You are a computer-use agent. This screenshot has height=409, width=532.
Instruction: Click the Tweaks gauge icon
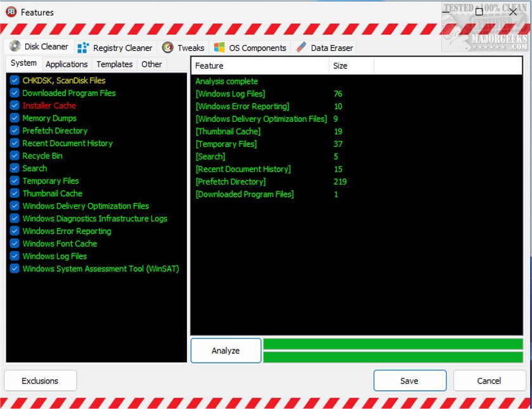[x=167, y=48]
